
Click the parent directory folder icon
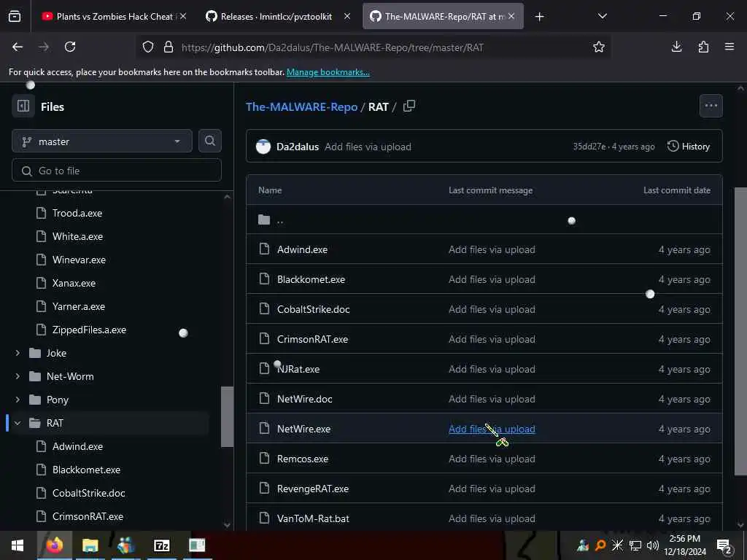[x=264, y=219]
